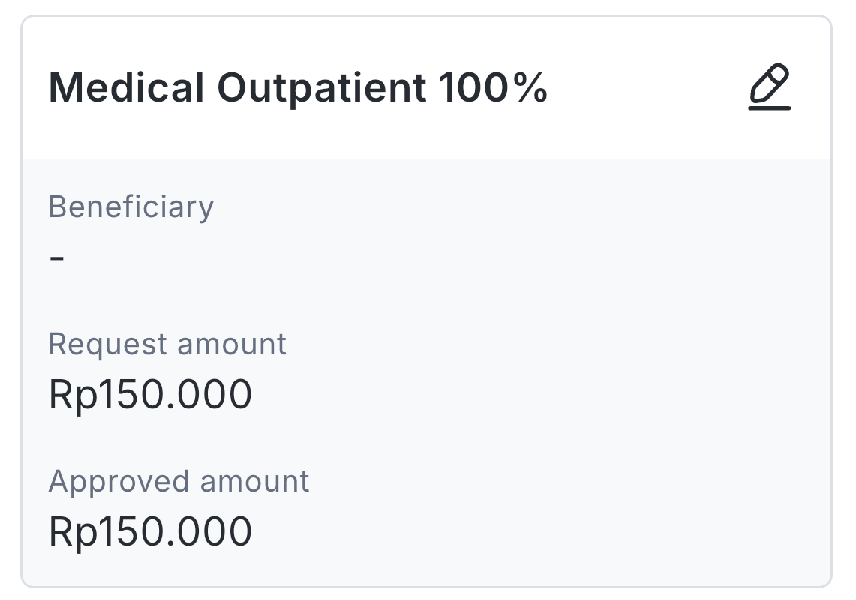Select the Rp150.000 approved amount value
The height and width of the screenshot is (600, 856).
pos(150,532)
